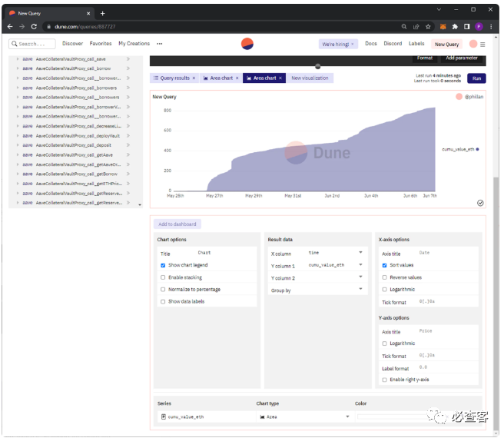Close the New Query browser tab
The image size is (504, 438).
(88, 13)
